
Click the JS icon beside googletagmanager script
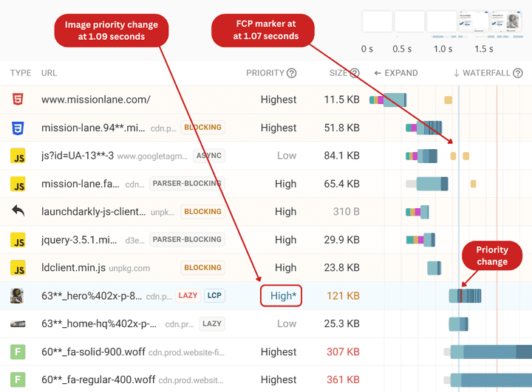click(18, 156)
